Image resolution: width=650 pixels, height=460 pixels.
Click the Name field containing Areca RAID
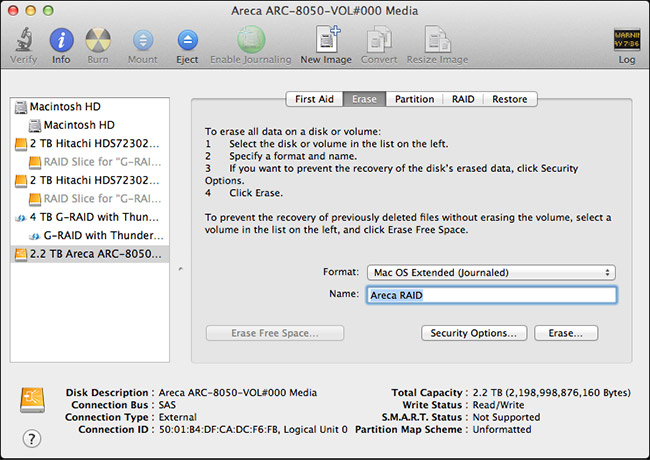coord(491,295)
